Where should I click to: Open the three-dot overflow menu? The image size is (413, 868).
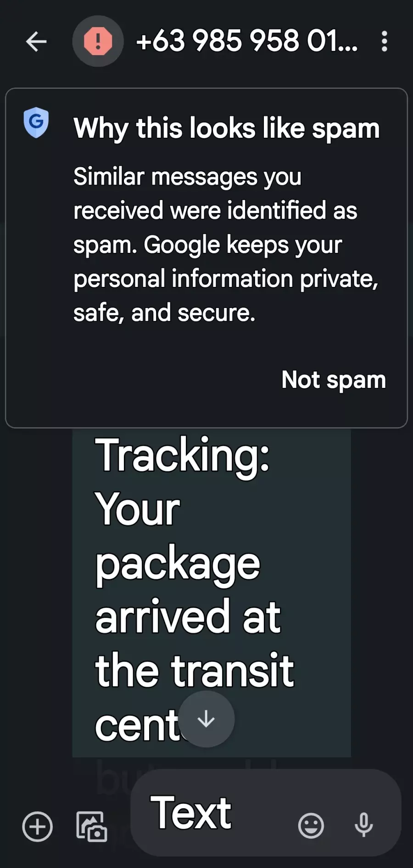(x=385, y=41)
